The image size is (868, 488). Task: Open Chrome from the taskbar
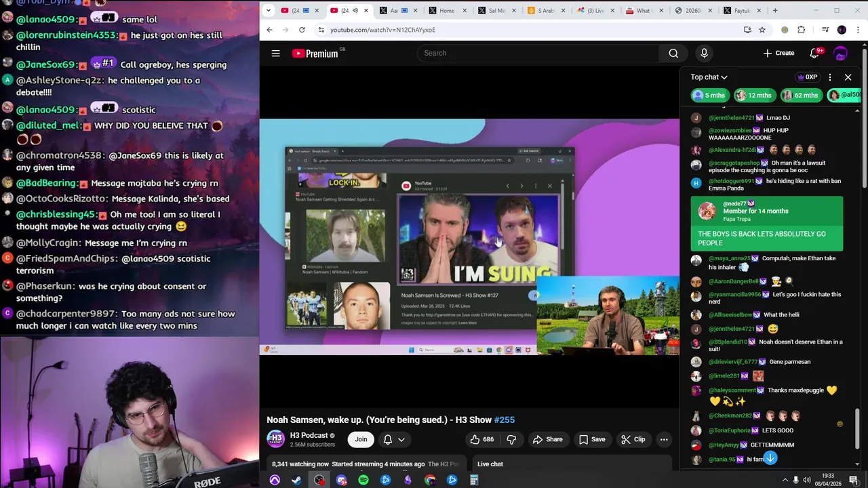click(430, 480)
